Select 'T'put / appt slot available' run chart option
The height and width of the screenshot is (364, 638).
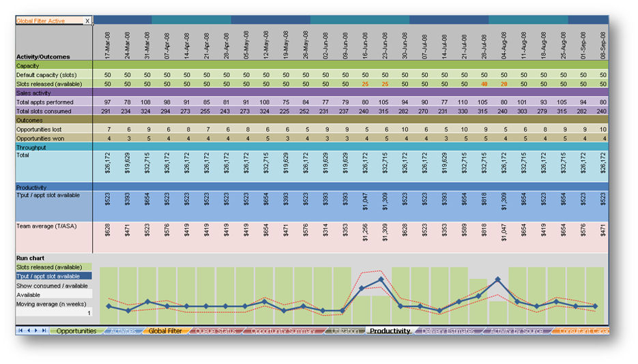point(53,276)
